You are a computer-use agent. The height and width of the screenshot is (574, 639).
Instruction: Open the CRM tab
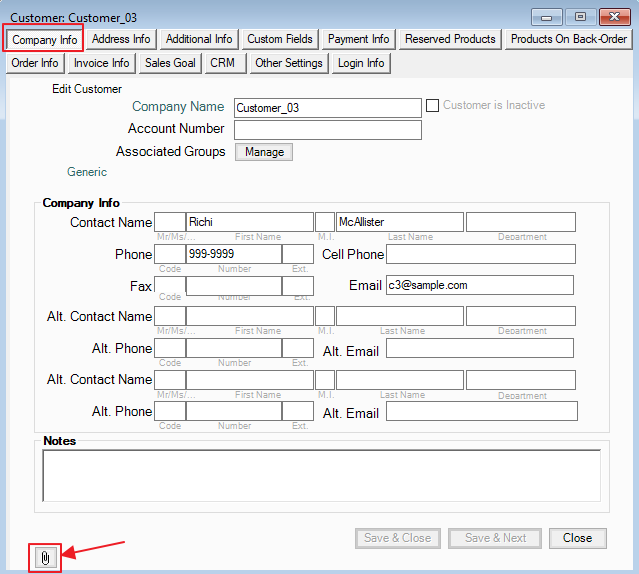click(x=222, y=63)
